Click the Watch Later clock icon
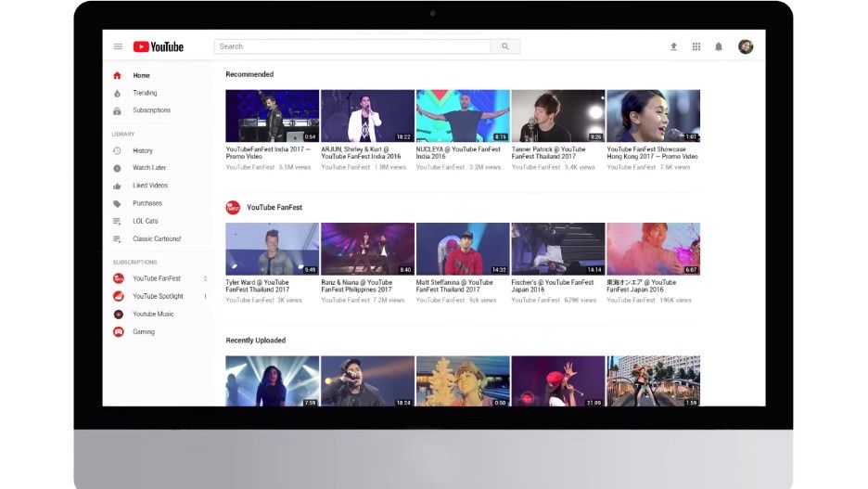868x489 pixels. point(117,168)
